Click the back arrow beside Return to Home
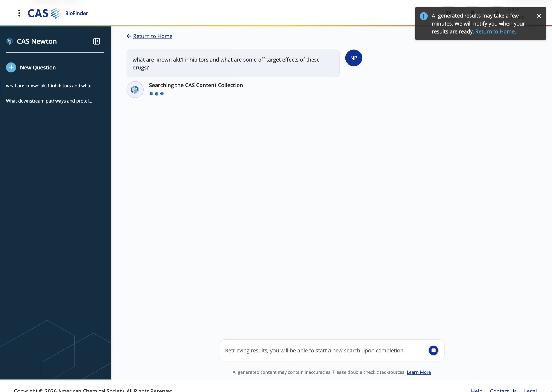Screen dimensions: 552x392 point(129,36)
